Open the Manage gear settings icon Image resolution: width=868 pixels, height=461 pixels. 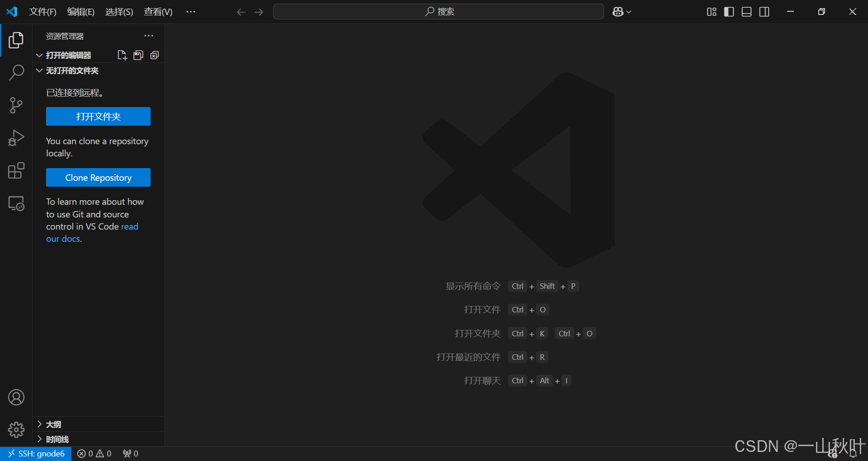tap(16, 430)
